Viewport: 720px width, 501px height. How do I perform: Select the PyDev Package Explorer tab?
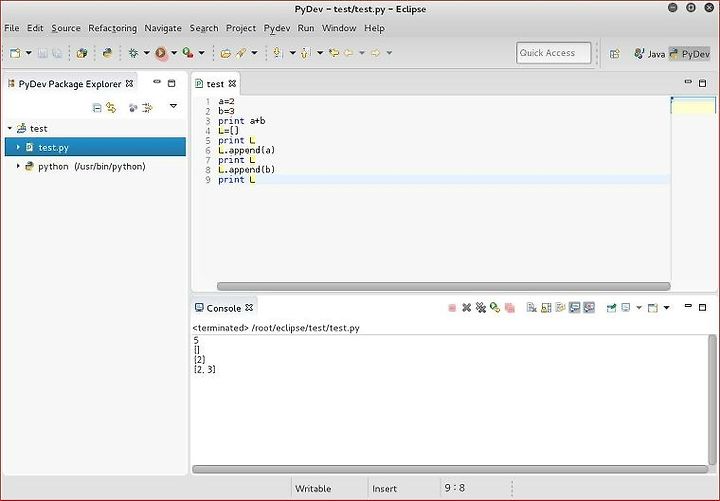[x=69, y=84]
